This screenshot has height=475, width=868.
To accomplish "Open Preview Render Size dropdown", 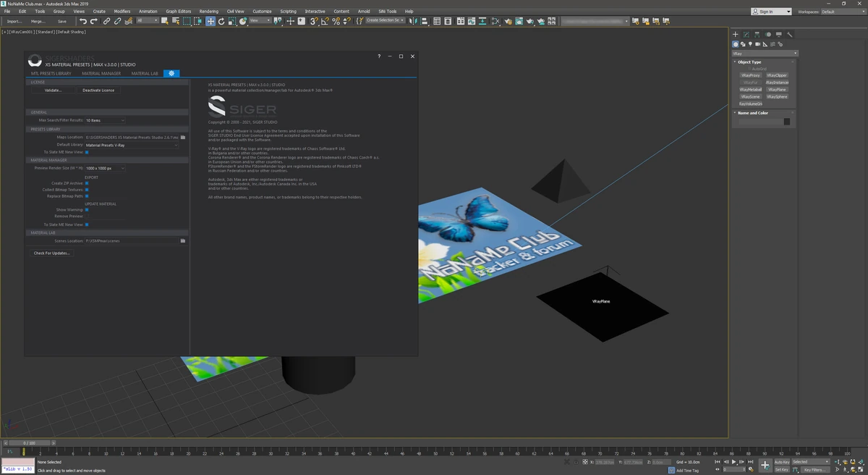I will coord(105,168).
